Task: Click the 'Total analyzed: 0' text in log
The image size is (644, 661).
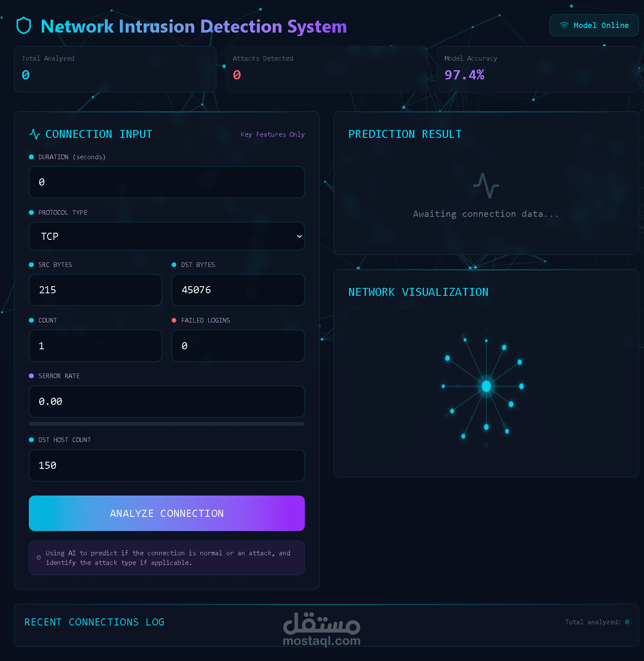Action: coord(597,622)
